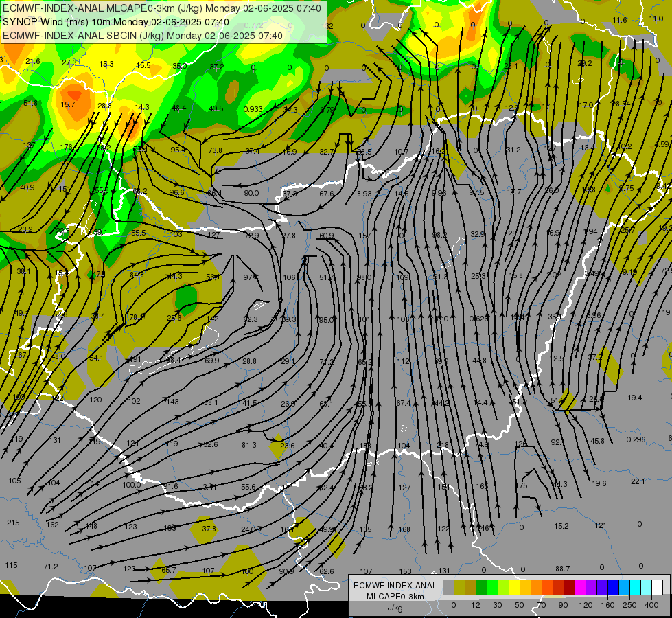Click the legend scale label '400'
This screenshot has height=618, width=672.
(x=651, y=605)
